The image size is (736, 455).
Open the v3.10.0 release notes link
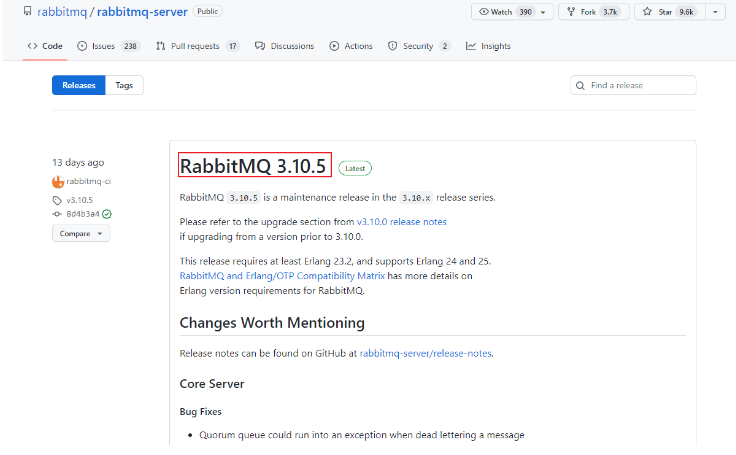click(401, 222)
